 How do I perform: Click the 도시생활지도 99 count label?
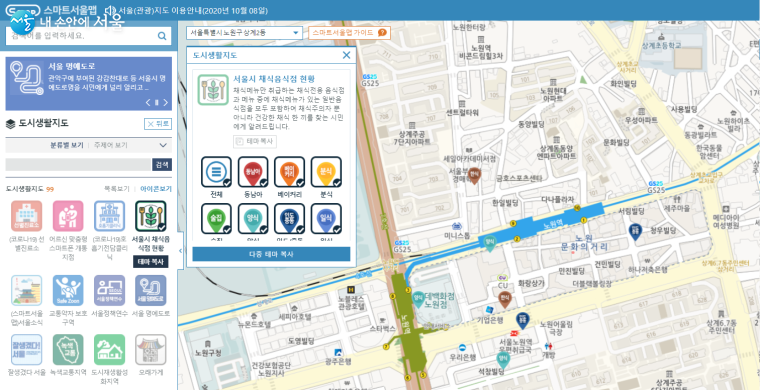click(30, 189)
